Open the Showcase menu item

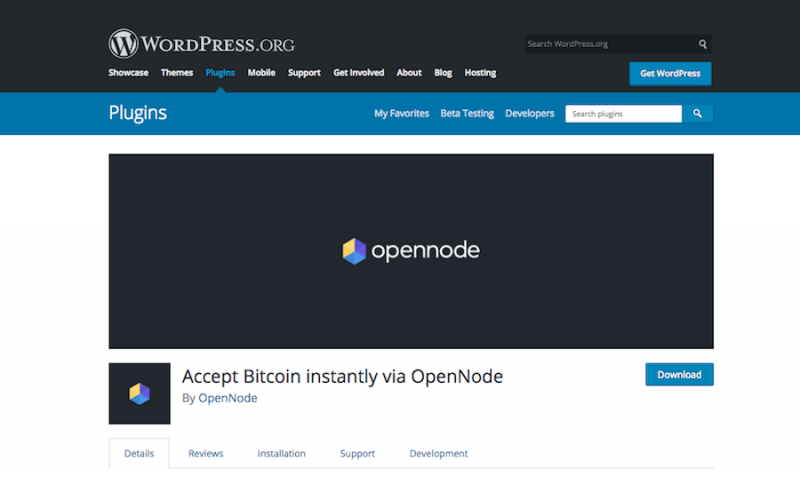128,72
